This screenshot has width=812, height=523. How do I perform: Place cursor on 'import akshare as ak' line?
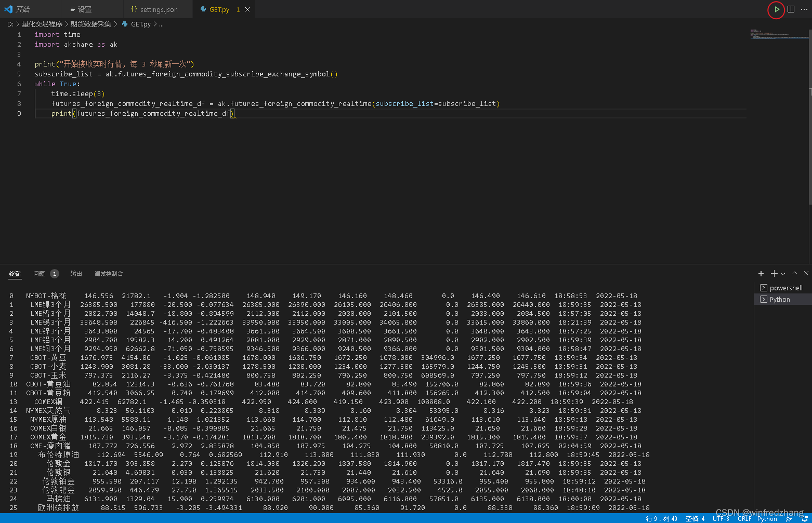click(76, 44)
